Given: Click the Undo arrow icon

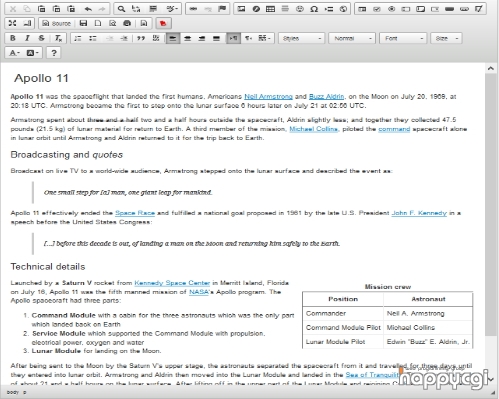Looking at the screenshot, I should pos(88,9).
